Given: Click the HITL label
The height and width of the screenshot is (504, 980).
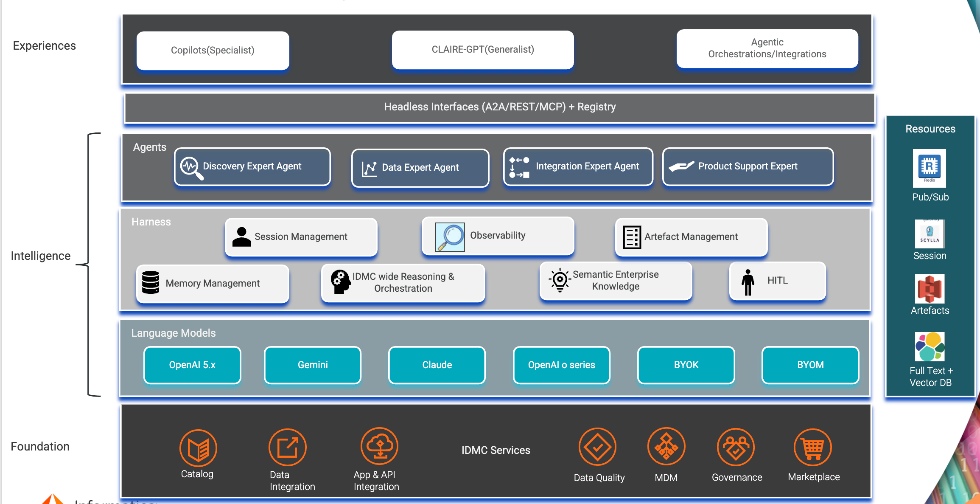Looking at the screenshot, I should 778,281.
